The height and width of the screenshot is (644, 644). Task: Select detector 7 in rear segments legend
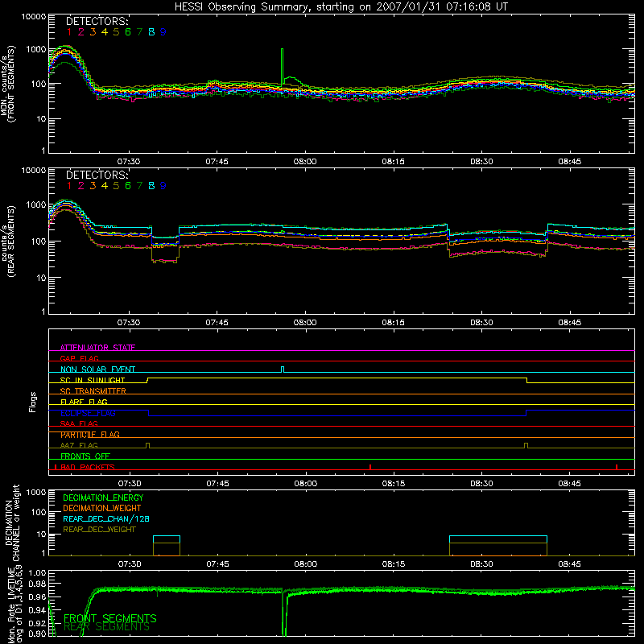coord(139,186)
